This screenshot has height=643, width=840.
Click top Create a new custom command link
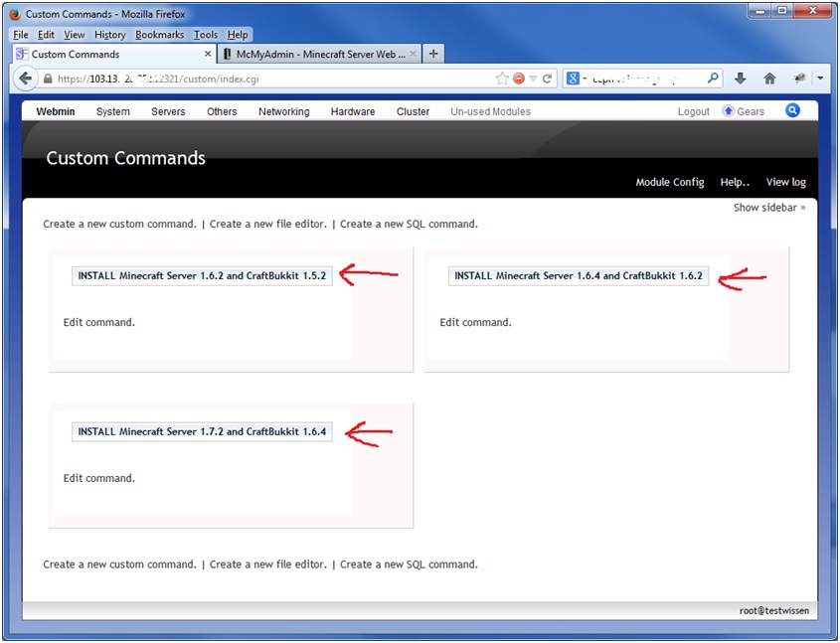[x=119, y=224]
